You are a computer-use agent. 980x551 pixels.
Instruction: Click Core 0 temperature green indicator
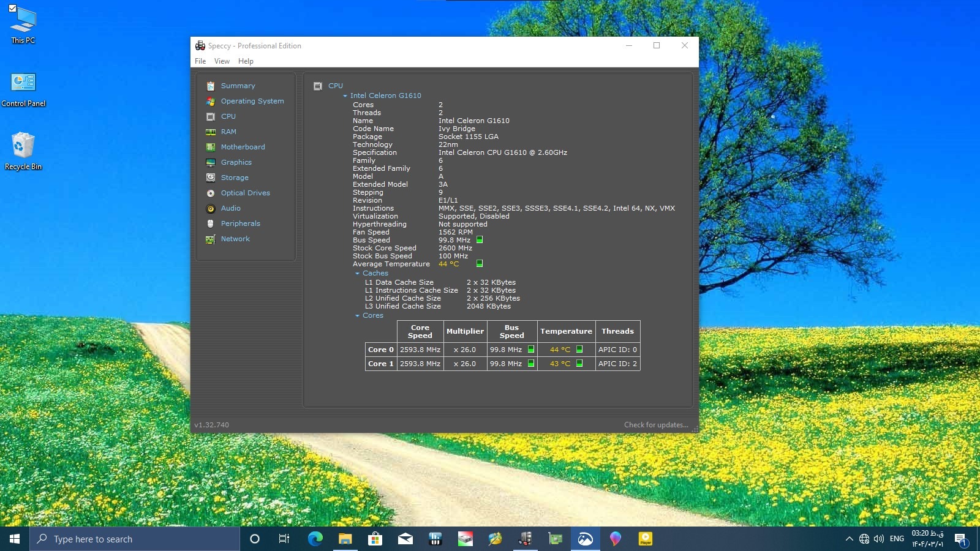coord(579,350)
